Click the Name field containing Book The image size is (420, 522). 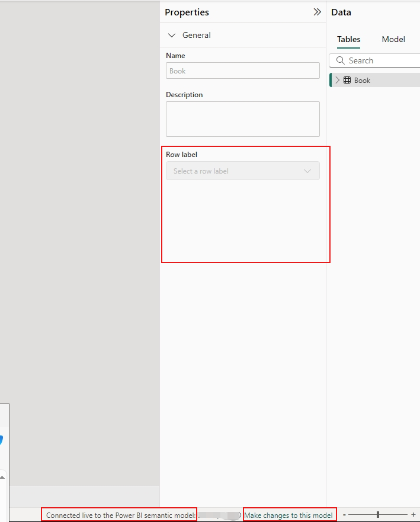coord(243,71)
